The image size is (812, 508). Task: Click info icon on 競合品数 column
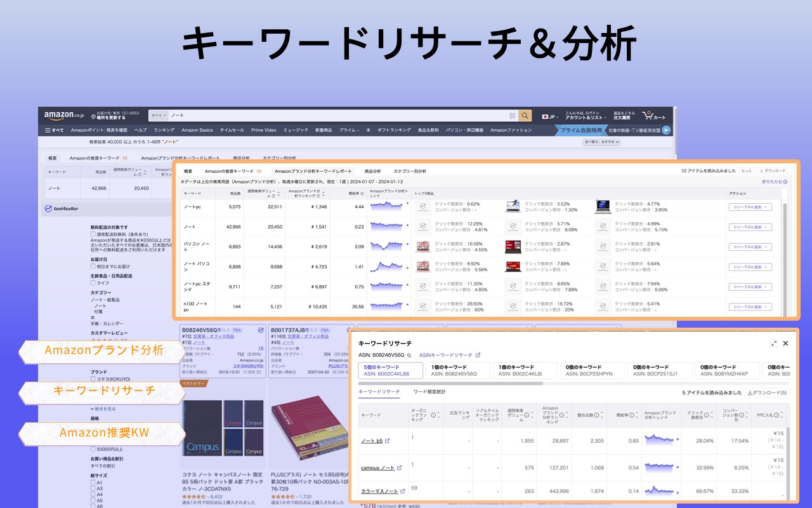click(x=598, y=415)
